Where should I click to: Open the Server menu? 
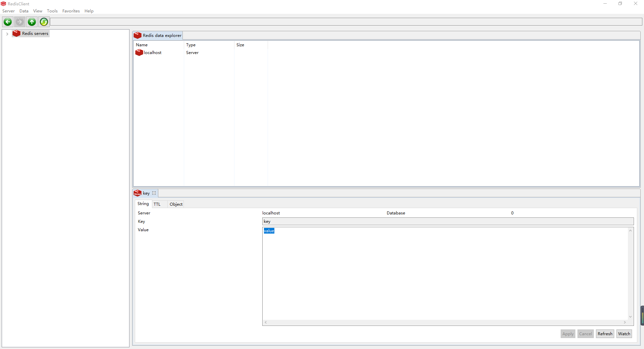tap(8, 11)
